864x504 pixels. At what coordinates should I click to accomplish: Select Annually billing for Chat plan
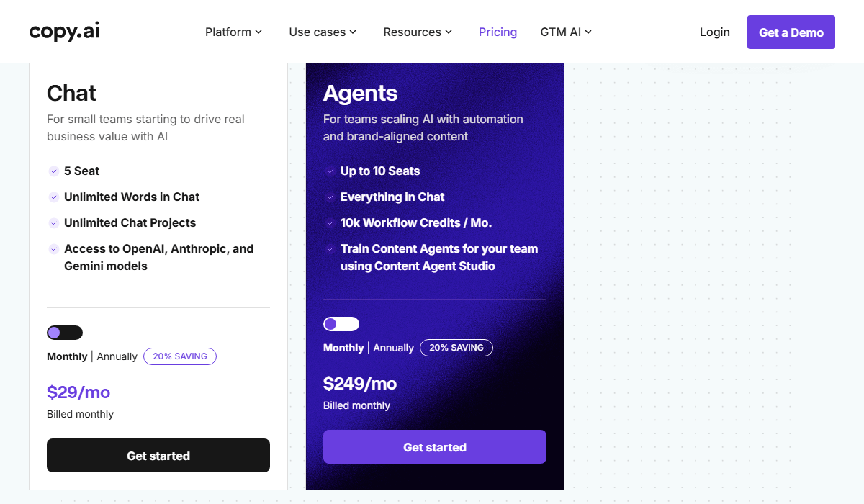(117, 356)
